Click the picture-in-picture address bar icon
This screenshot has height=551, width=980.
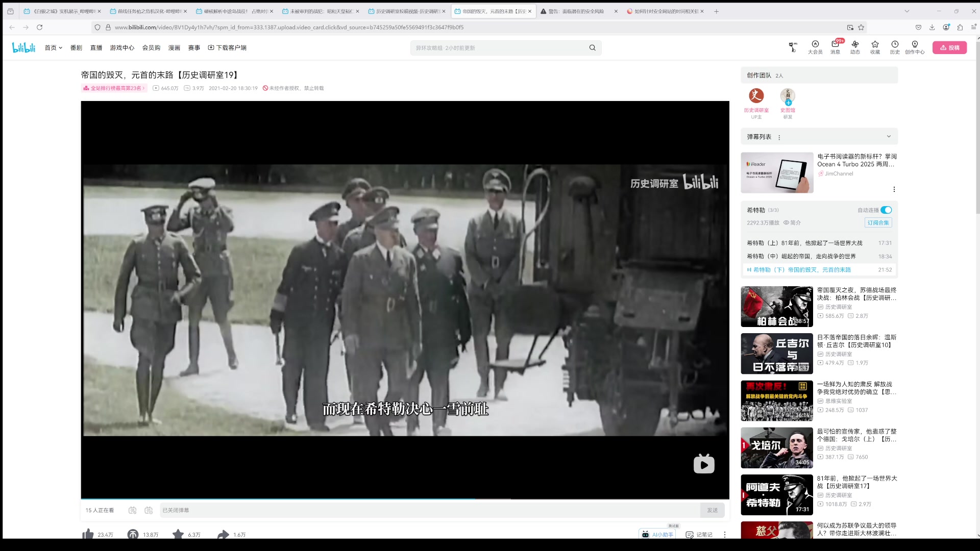pos(850,27)
